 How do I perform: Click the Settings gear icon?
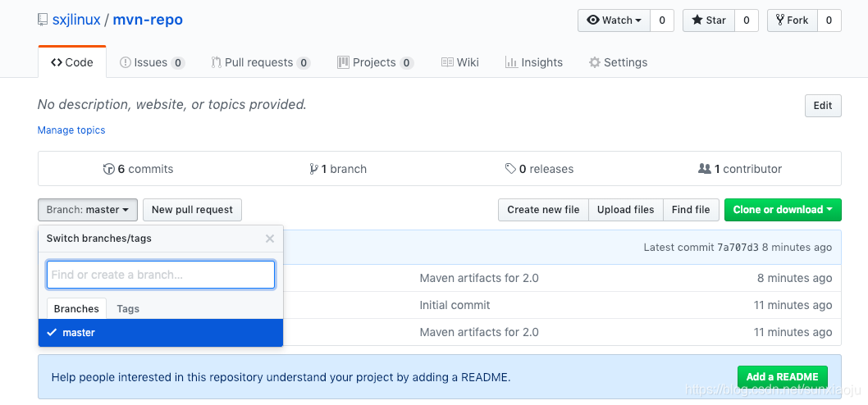(595, 62)
